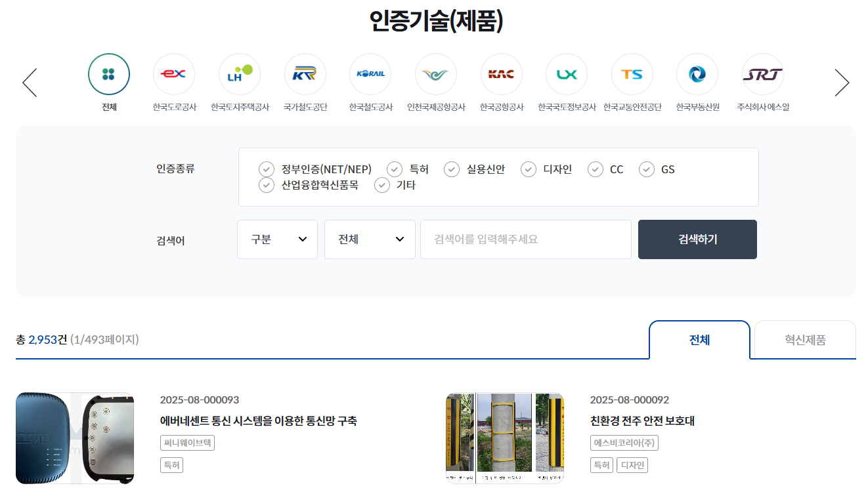Screen dimensions: 868x494
Task: Choose the 국가철도공단 KR logo icon
Action: [x=305, y=74]
